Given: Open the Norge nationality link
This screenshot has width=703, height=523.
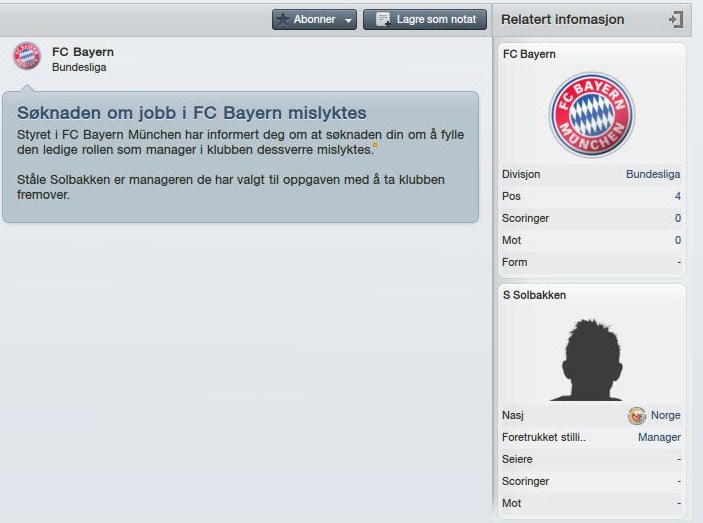Looking at the screenshot, I should (x=665, y=415).
